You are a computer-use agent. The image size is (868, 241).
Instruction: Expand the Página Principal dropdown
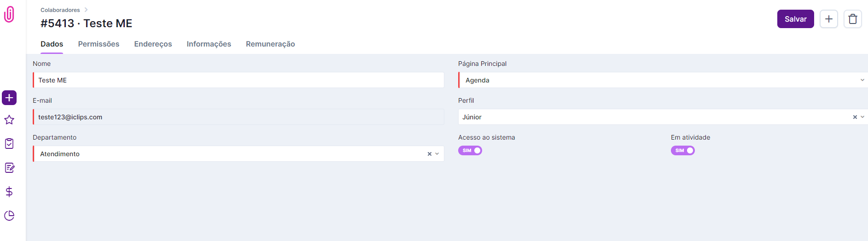click(x=862, y=80)
